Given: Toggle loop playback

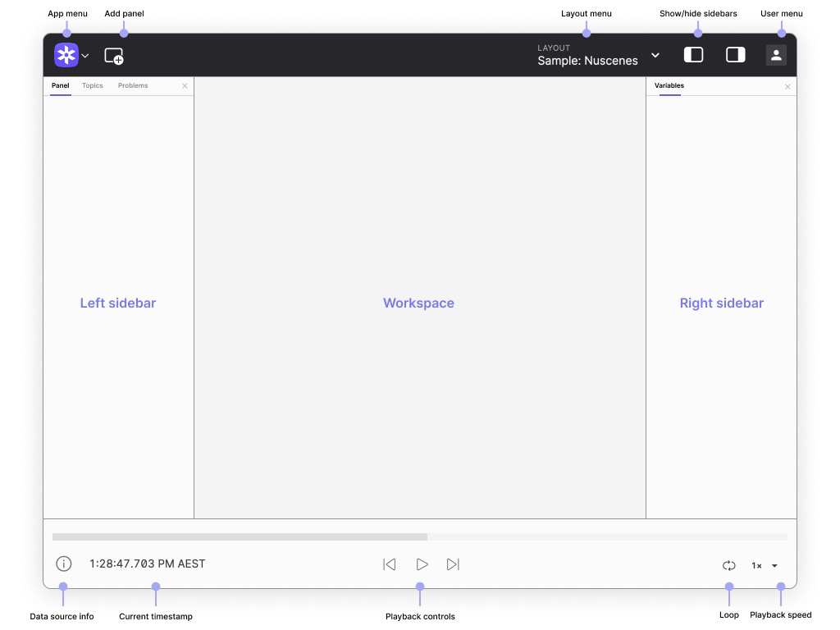Looking at the screenshot, I should [x=728, y=565].
